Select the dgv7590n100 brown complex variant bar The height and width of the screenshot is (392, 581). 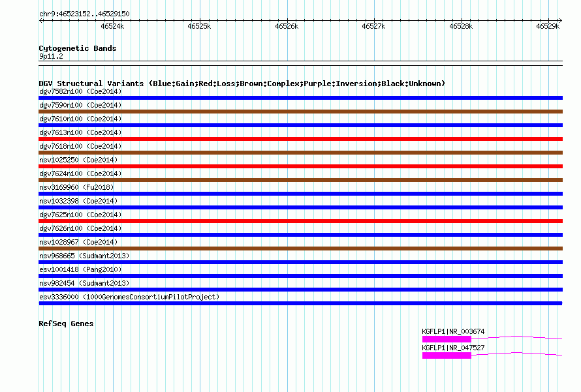click(x=300, y=112)
